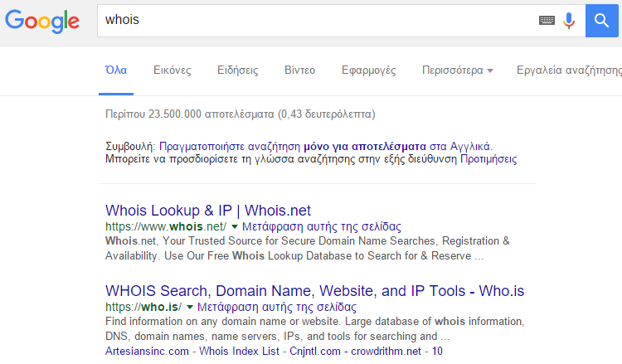This screenshot has height=364, width=622.
Task: Start voice search with microphone icon
Action: (568, 21)
